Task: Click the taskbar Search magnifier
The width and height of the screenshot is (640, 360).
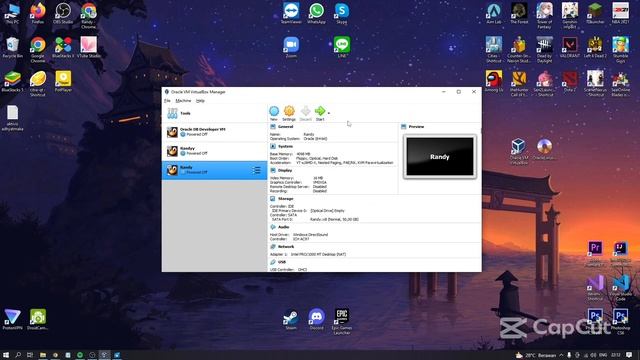Action: click(18, 355)
